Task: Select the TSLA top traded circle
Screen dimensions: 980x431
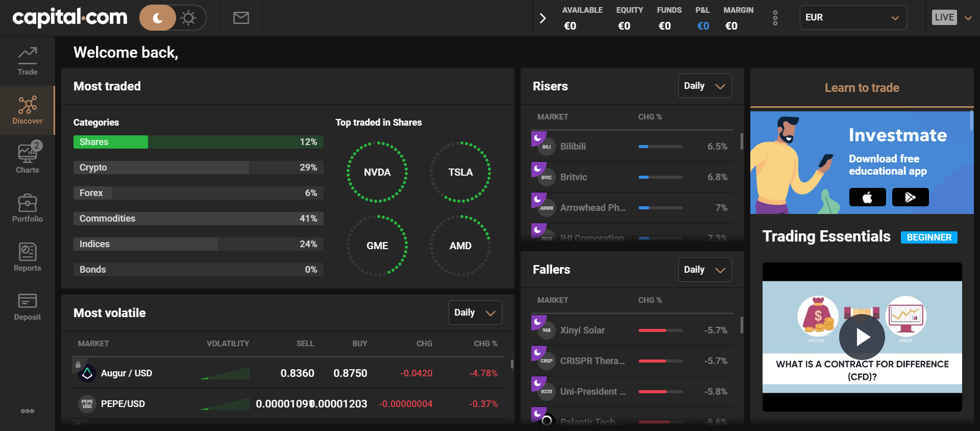Action: pos(460,172)
